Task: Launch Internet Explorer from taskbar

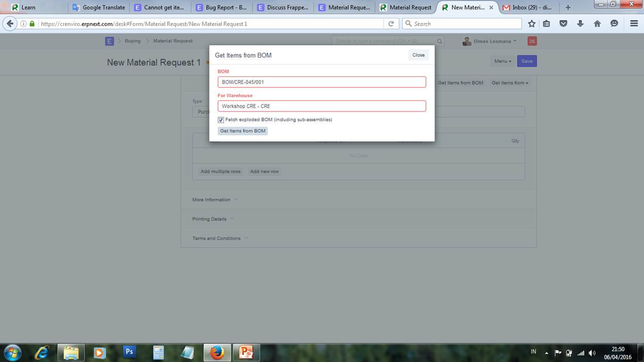Action: (x=42, y=352)
